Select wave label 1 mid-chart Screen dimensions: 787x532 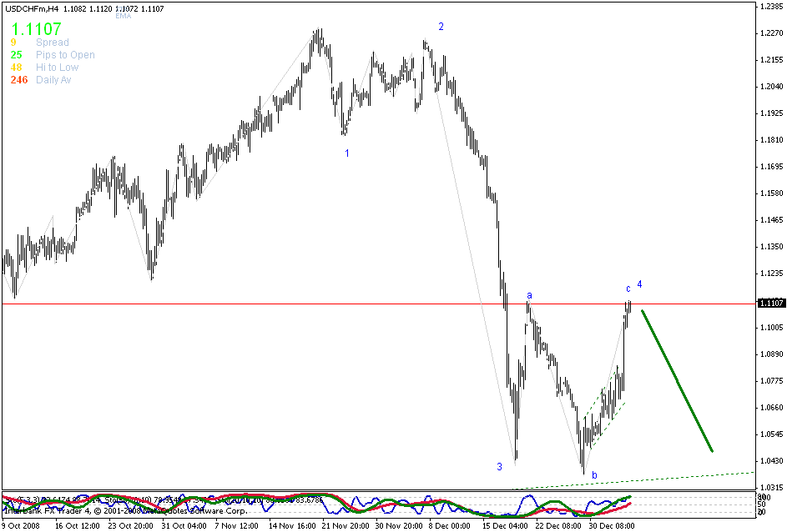pyautogui.click(x=348, y=153)
